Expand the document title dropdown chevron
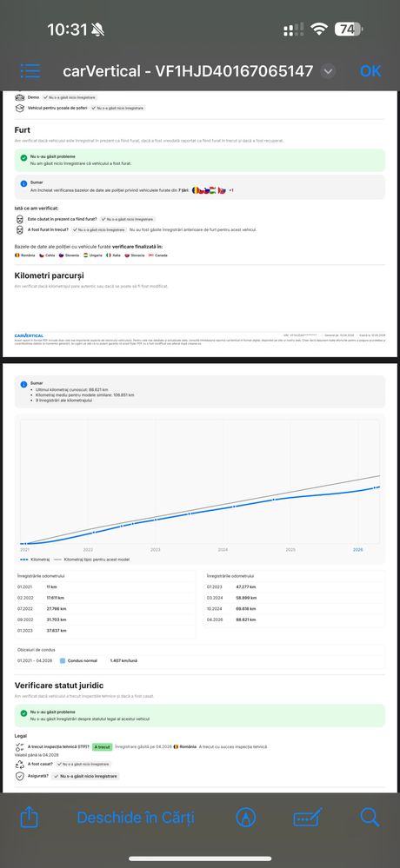This screenshot has width=400, height=868. coord(328,71)
